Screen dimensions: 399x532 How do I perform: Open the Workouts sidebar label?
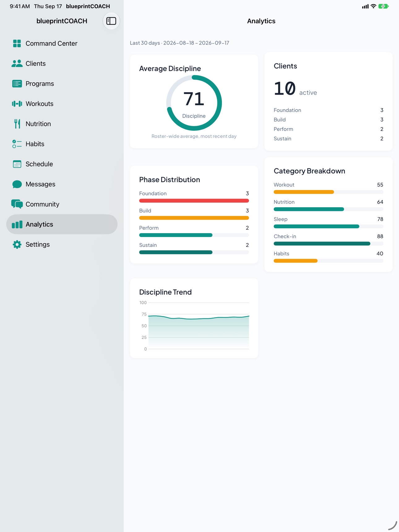pyautogui.click(x=40, y=104)
